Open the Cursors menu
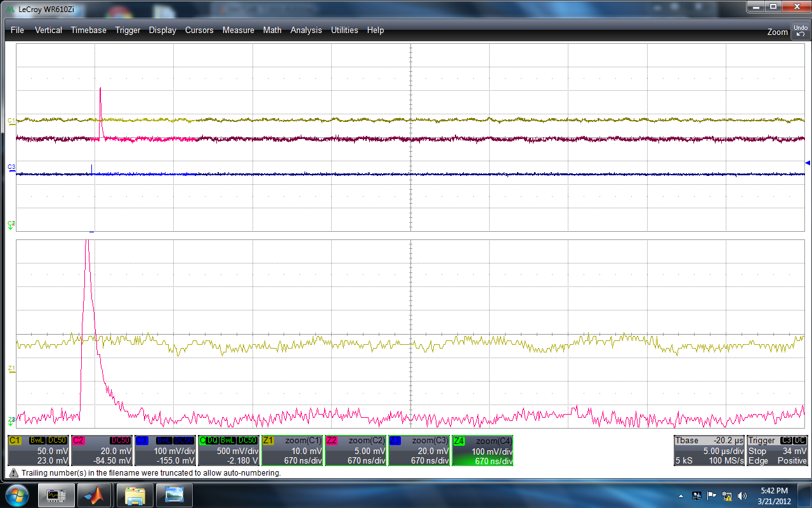 (x=199, y=30)
